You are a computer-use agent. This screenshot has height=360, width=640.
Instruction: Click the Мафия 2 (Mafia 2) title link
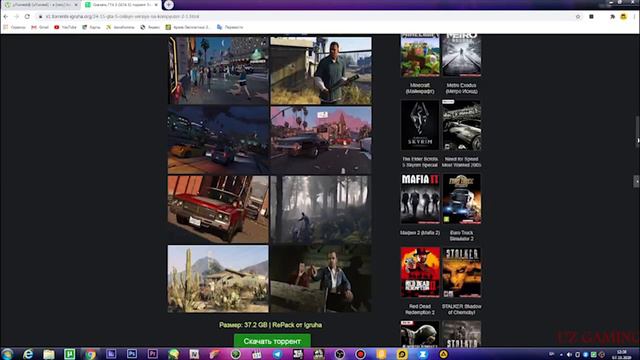click(x=420, y=233)
